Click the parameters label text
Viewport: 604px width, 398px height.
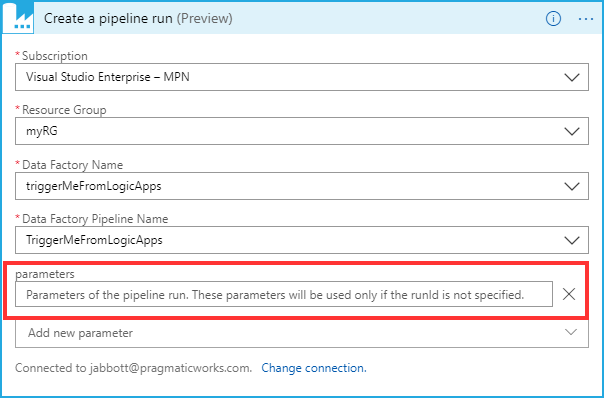(45, 274)
